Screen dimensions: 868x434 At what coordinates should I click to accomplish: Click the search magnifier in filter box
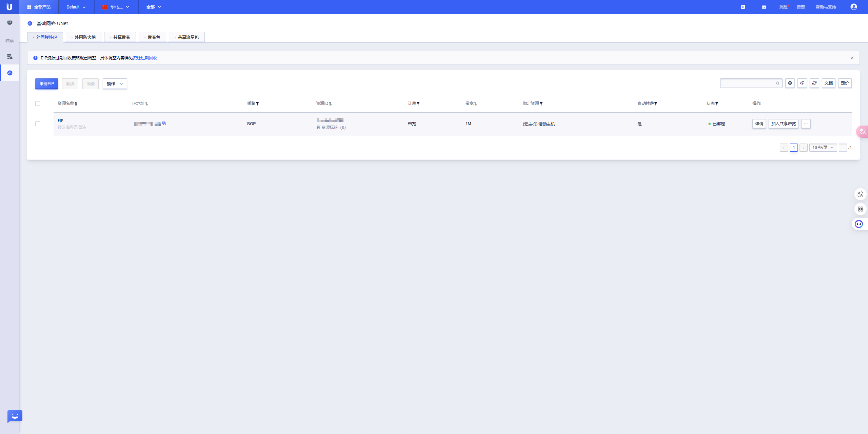point(777,83)
